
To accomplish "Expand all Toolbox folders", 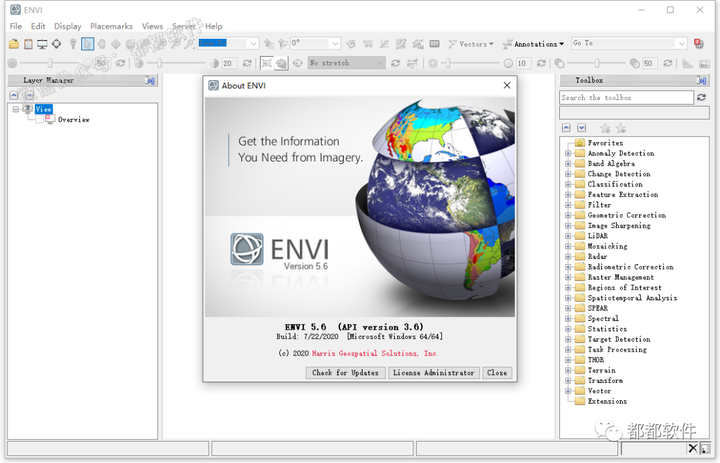I will click(x=582, y=128).
